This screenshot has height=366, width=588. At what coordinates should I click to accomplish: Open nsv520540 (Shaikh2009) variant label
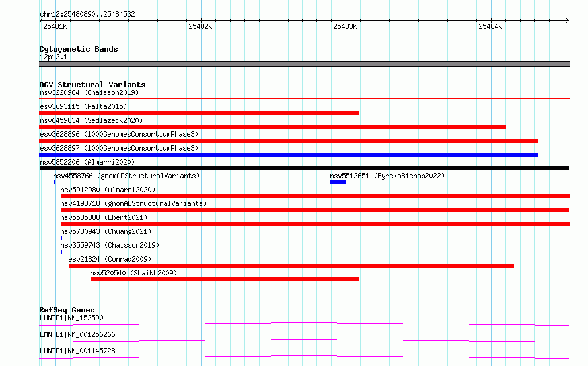[x=133, y=273]
